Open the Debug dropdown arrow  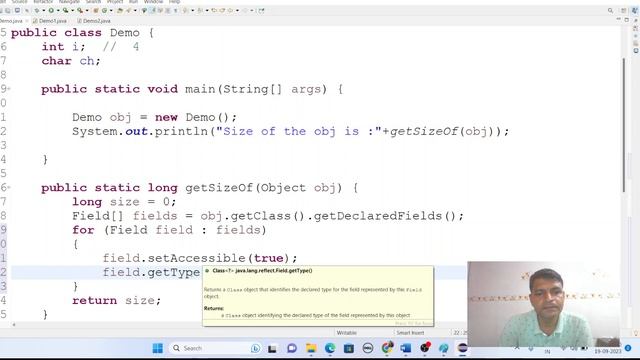click(x=44, y=10)
